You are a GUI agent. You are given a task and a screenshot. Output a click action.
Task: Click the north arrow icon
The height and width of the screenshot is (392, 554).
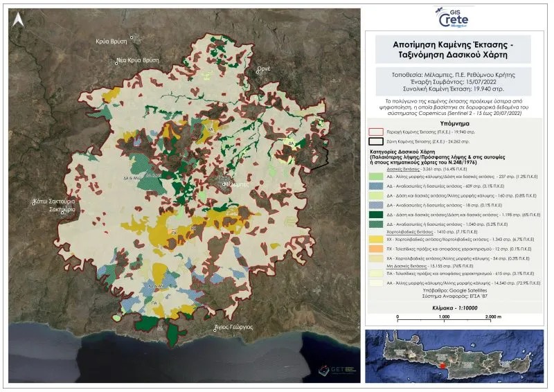pyautogui.click(x=18, y=20)
